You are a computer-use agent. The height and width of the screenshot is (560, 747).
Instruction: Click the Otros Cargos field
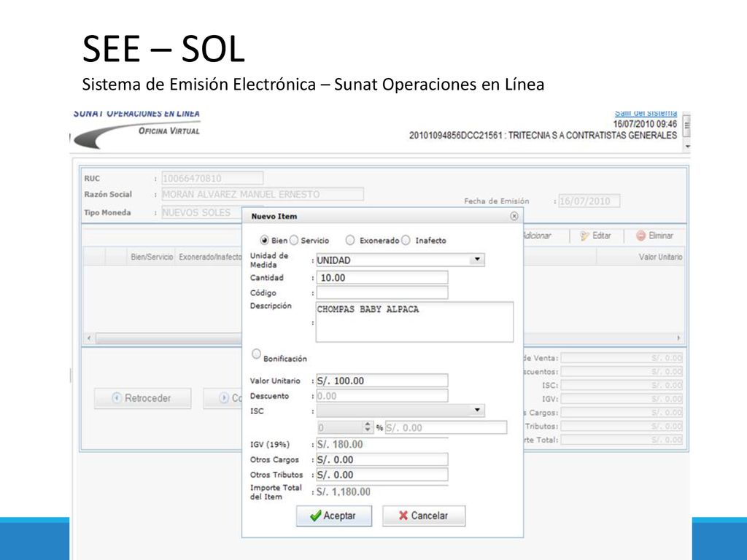(x=382, y=459)
